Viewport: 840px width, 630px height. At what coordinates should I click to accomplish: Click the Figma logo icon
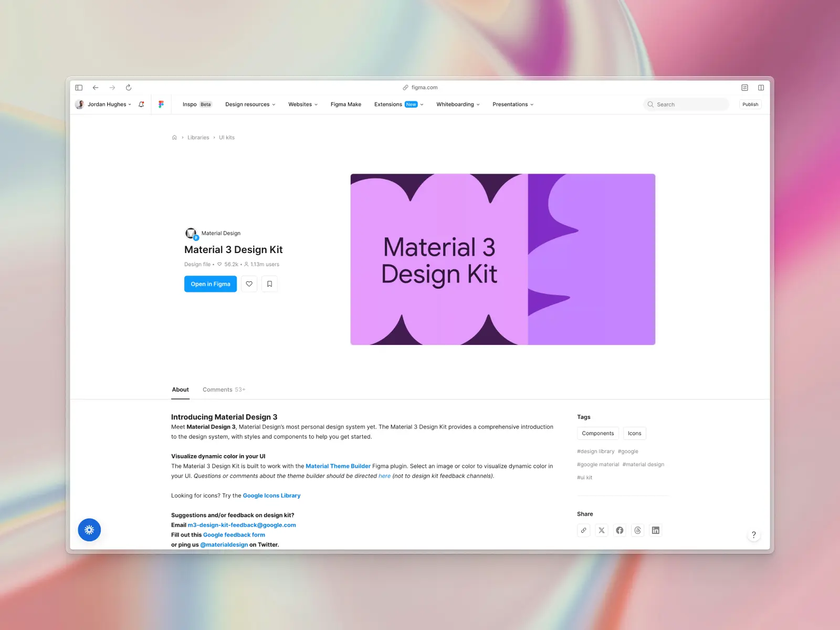[x=161, y=104]
